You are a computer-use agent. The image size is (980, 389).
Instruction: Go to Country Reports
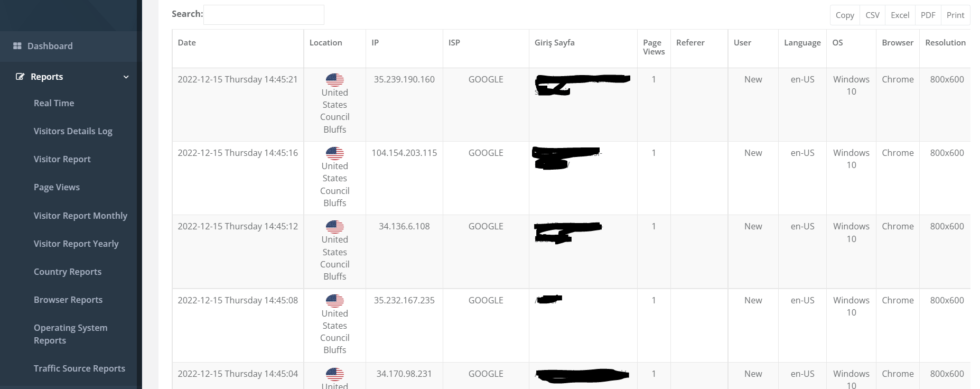(68, 272)
